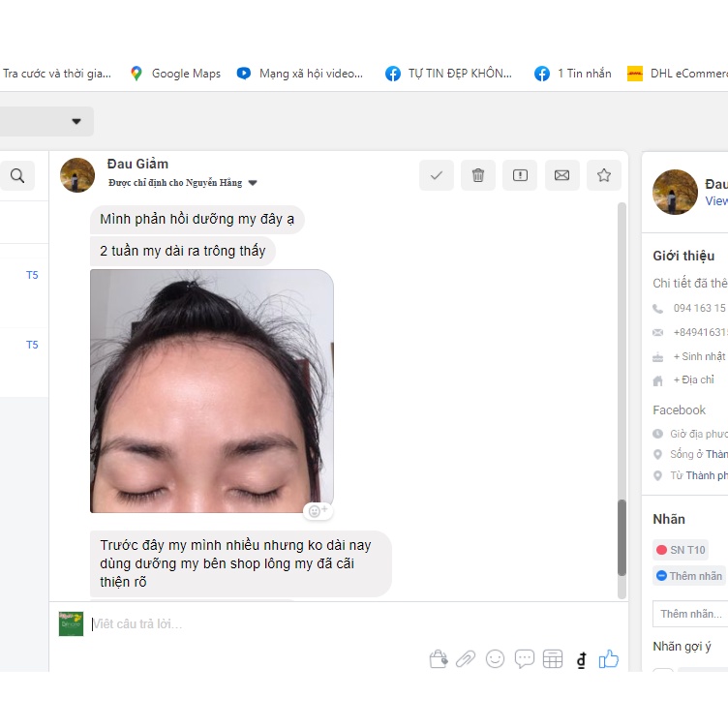Image resolution: width=728 pixels, height=728 pixels.
Task: Mark conversation unread with envelope icon
Action: (x=561, y=175)
